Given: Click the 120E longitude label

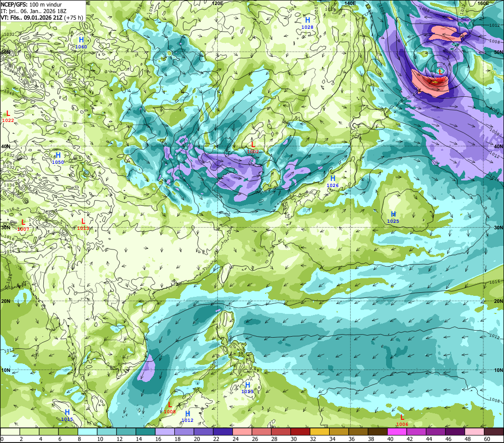Looking at the screenshot, I should point(218,3).
